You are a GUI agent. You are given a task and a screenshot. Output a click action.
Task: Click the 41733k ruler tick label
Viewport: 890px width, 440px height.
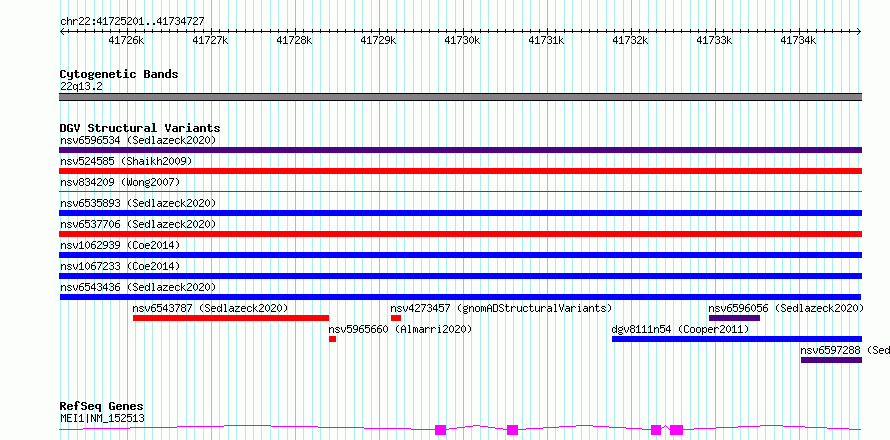pyautogui.click(x=715, y=40)
